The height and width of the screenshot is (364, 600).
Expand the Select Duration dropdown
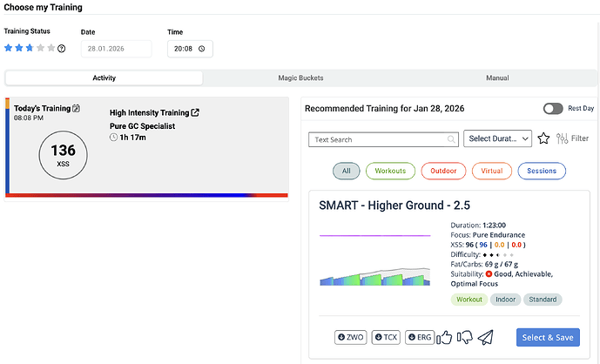(497, 138)
